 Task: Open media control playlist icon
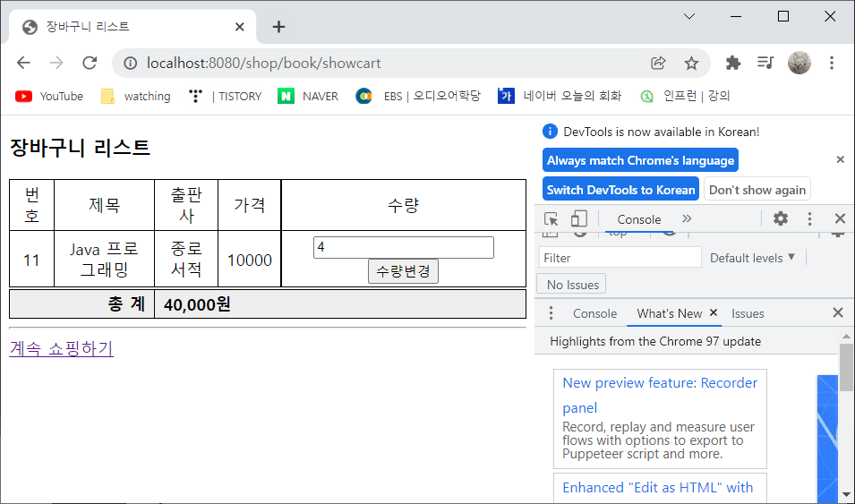pyautogui.click(x=766, y=64)
